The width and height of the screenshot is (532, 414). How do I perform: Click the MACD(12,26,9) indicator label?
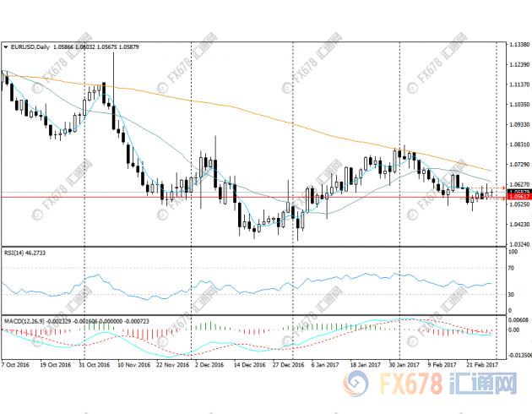[22, 322]
